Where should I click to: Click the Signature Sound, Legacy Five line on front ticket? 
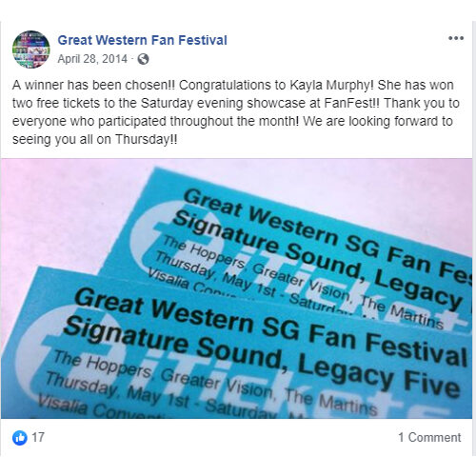(x=262, y=357)
